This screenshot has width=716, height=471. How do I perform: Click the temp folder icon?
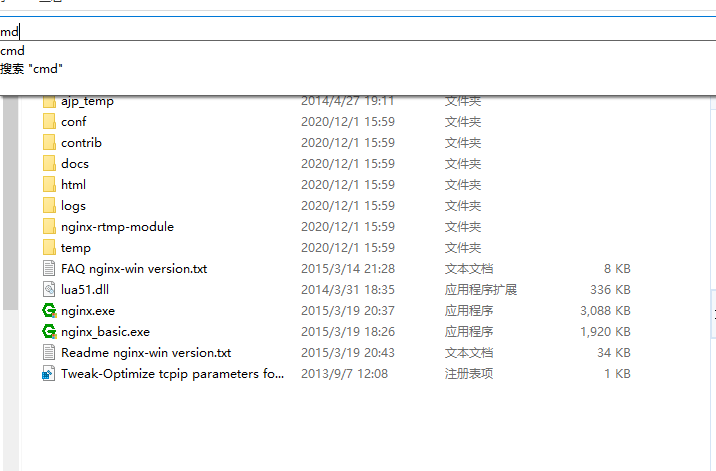(49, 248)
